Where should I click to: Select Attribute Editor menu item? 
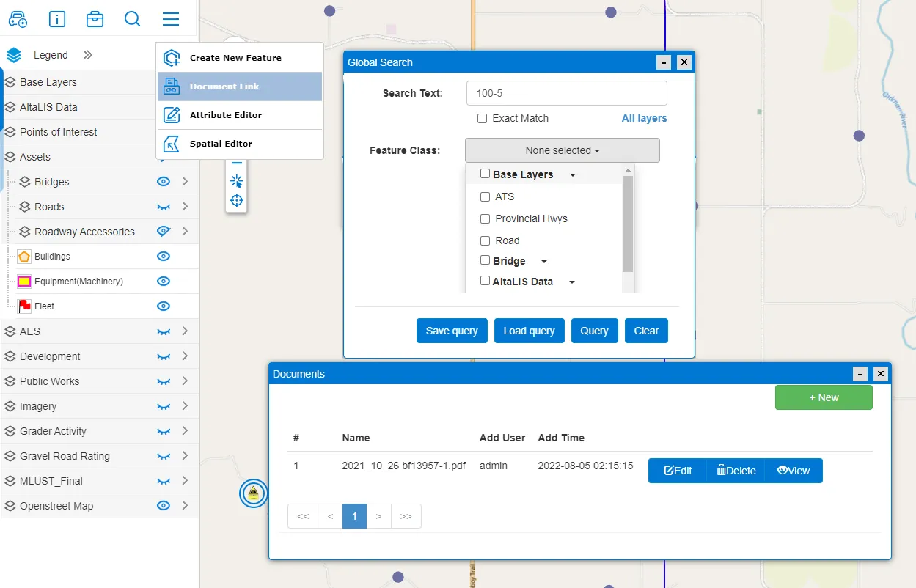coord(240,115)
